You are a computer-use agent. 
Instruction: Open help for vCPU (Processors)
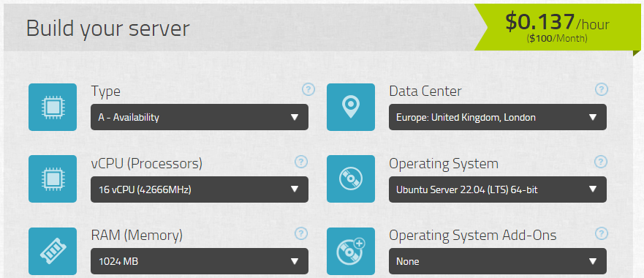[301, 162]
